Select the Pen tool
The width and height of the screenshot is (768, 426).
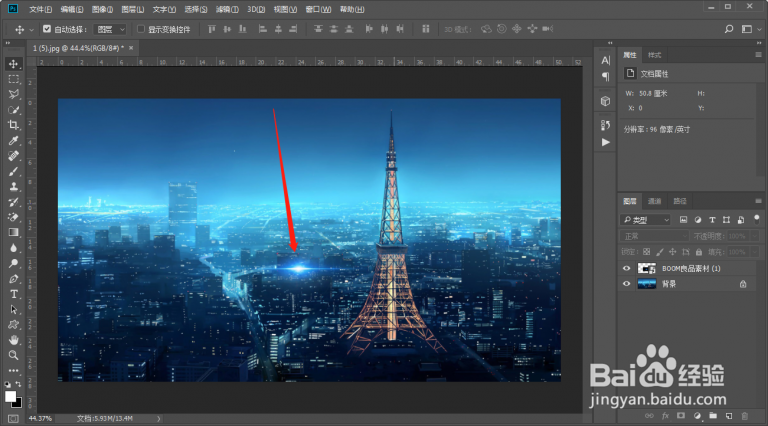[x=13, y=279]
